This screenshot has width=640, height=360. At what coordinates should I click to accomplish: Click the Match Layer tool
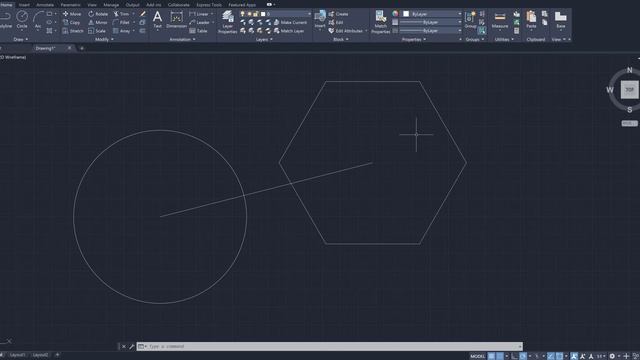click(289, 31)
